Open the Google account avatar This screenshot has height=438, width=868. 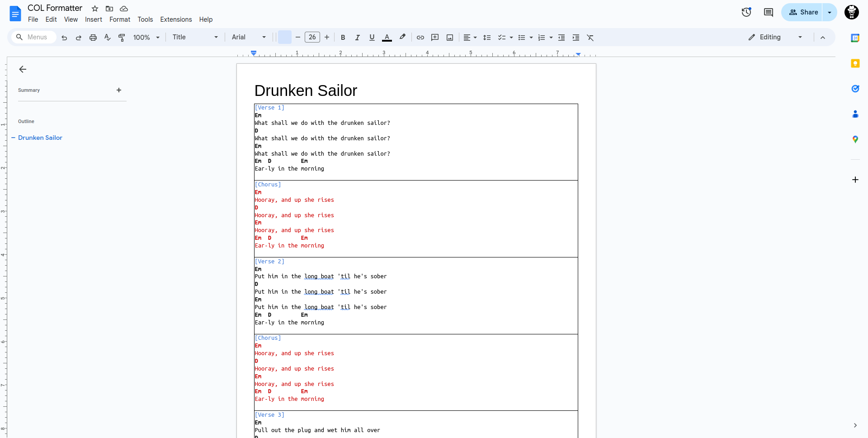[x=852, y=12]
